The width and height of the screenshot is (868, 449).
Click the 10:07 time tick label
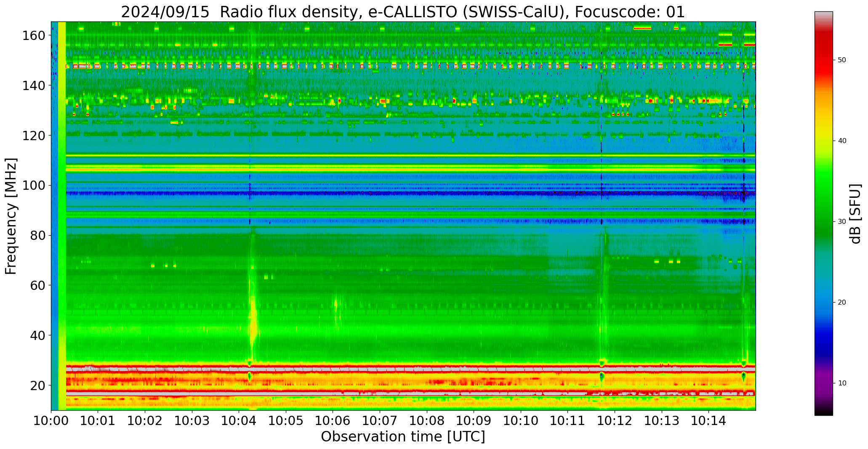[x=380, y=420]
